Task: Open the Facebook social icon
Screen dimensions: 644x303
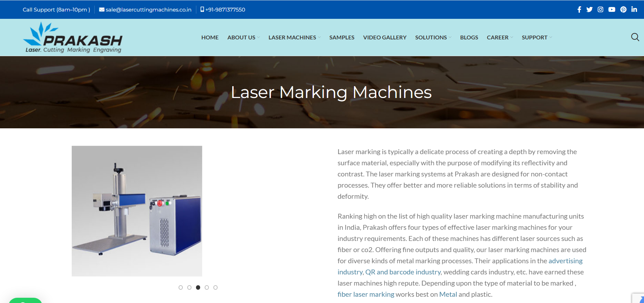Action: click(x=579, y=9)
